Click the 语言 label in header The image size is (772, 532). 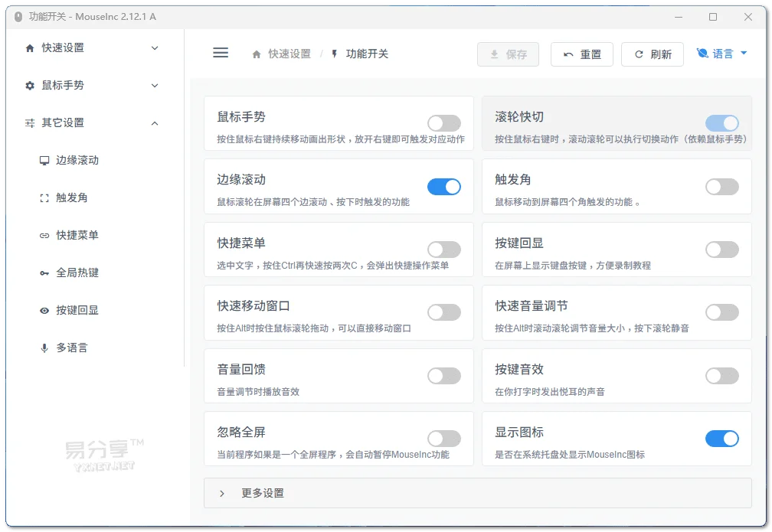723,53
